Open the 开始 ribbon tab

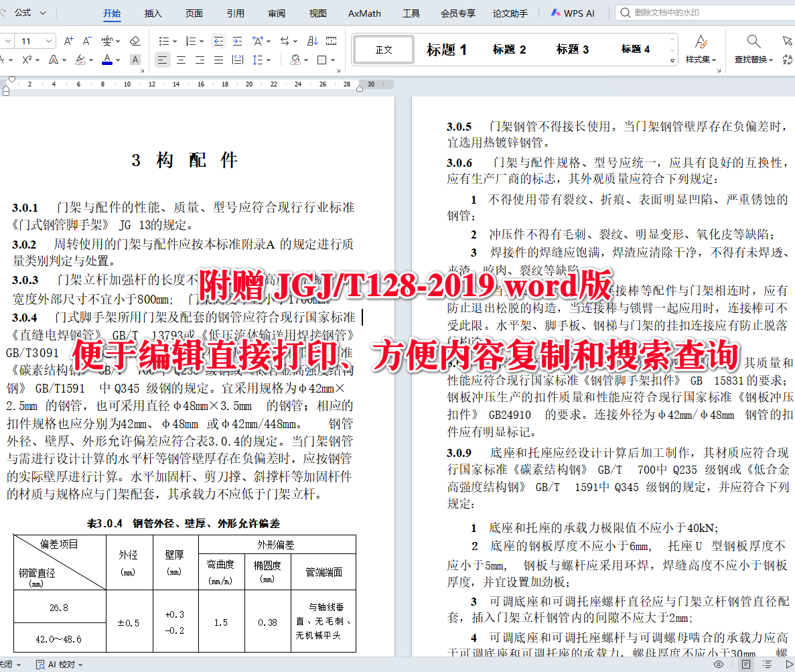pos(112,13)
